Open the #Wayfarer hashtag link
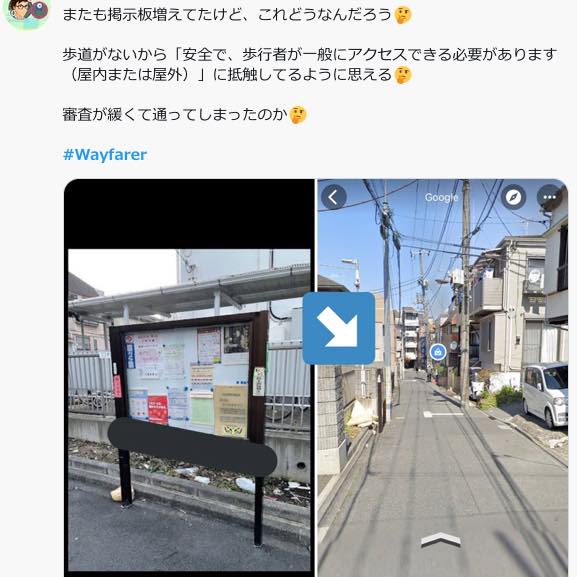Image resolution: width=577 pixels, height=577 pixels. pyautogui.click(x=105, y=155)
